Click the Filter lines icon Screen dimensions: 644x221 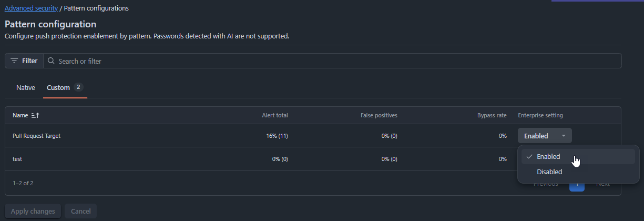tap(14, 61)
